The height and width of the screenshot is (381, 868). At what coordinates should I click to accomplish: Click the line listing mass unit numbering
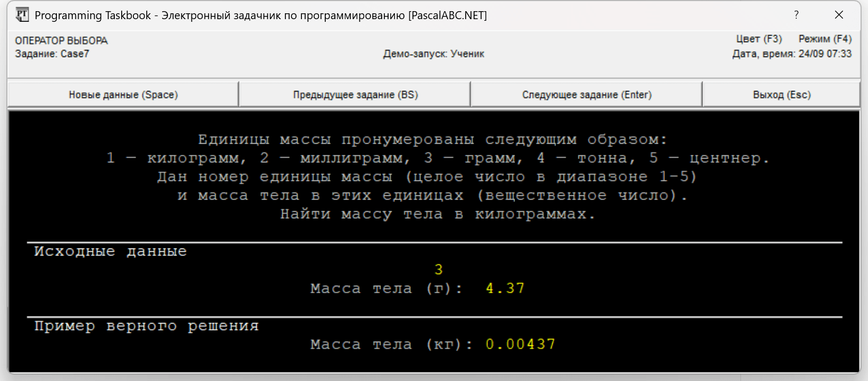pyautogui.click(x=437, y=158)
